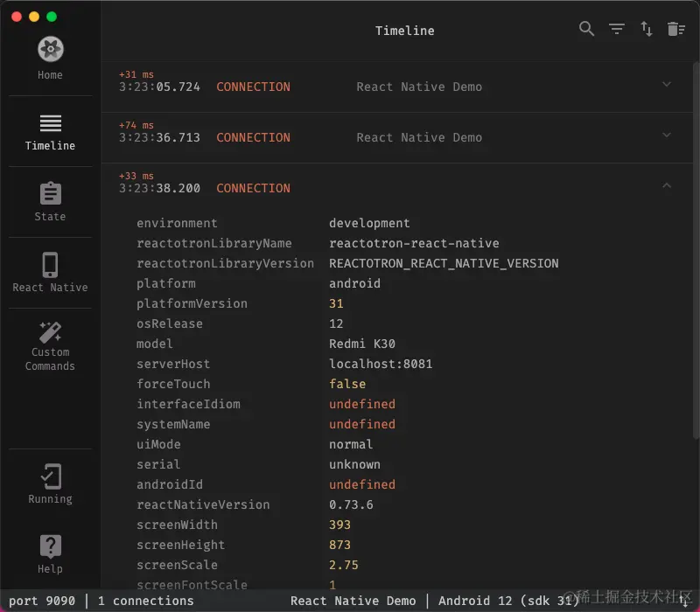Select the 'development' environment value
This screenshot has height=612, width=700.
(x=369, y=223)
